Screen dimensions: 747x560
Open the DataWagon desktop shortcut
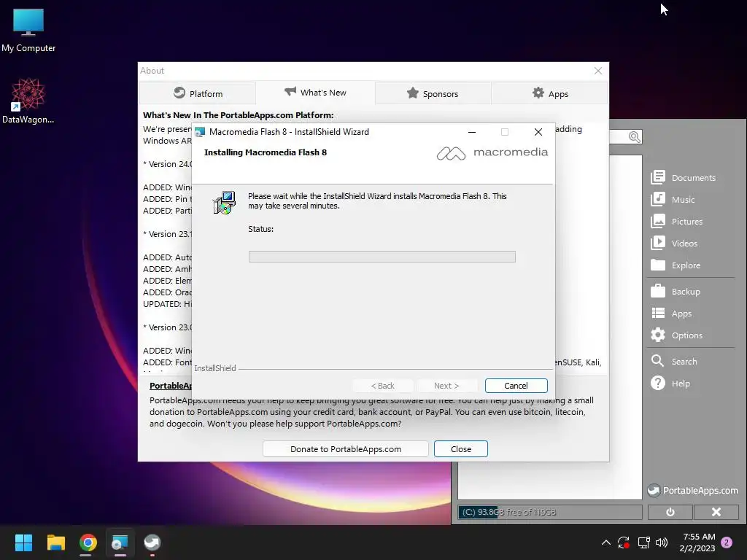point(28,101)
